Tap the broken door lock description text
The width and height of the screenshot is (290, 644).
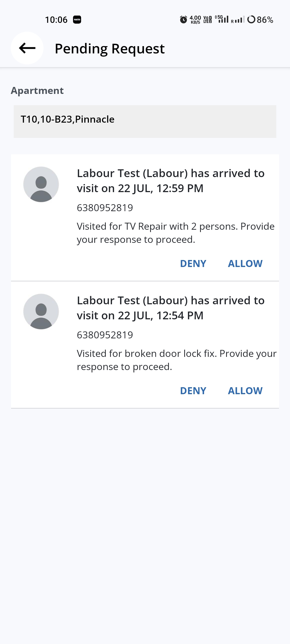point(176,360)
